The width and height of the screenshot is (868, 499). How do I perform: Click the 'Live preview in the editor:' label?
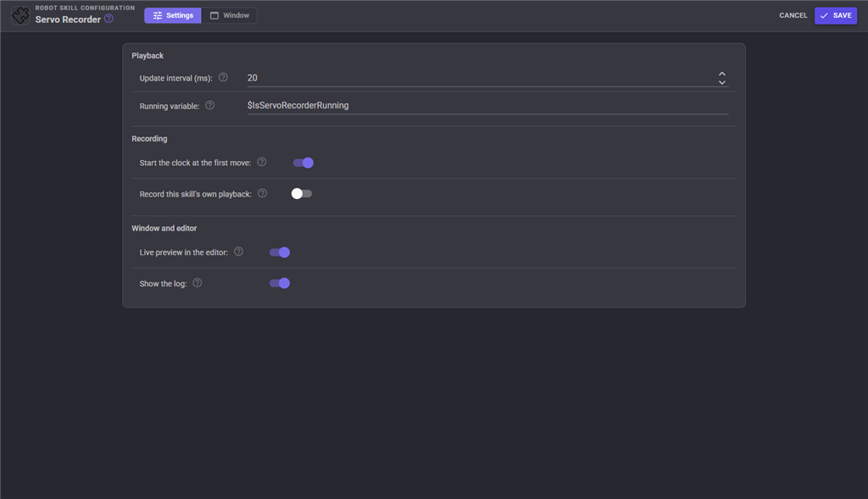(184, 252)
